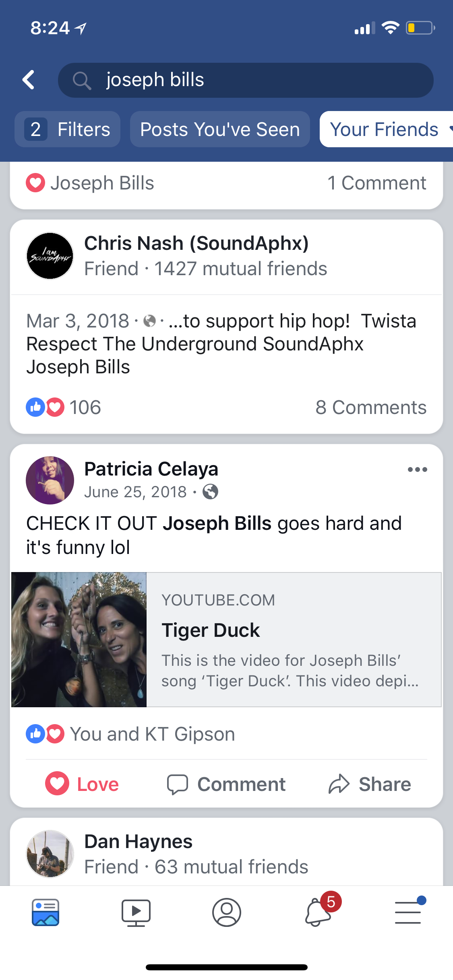This screenshot has width=453, height=980.
Task: Open the Tiger Duck YouTube link preview
Action: (293, 640)
